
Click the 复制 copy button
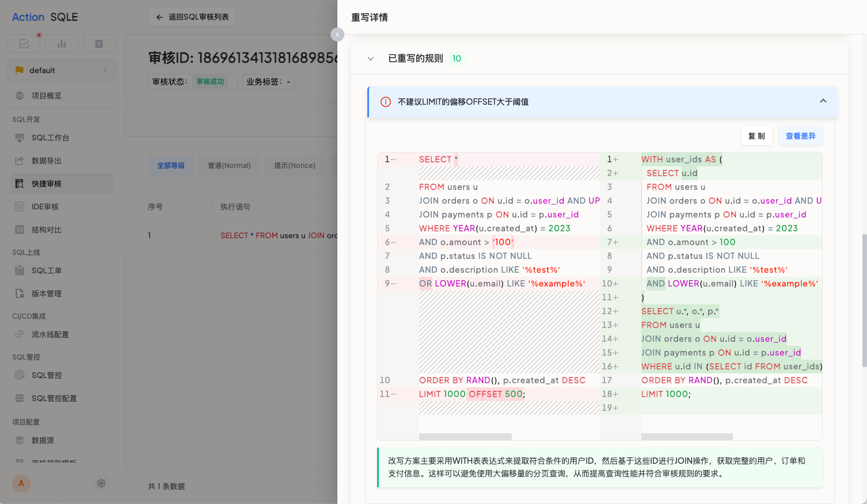[x=756, y=136]
